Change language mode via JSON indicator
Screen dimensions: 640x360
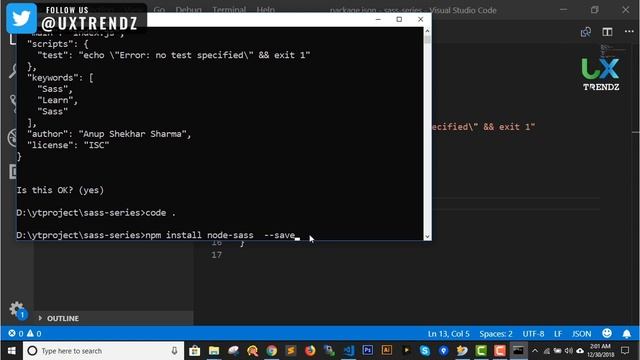click(x=582, y=333)
